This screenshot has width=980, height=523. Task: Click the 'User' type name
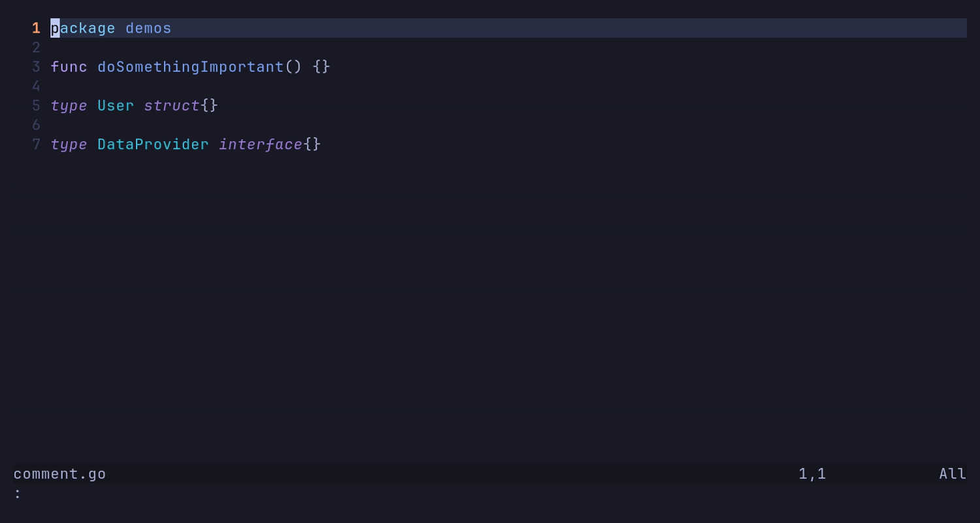click(x=116, y=105)
